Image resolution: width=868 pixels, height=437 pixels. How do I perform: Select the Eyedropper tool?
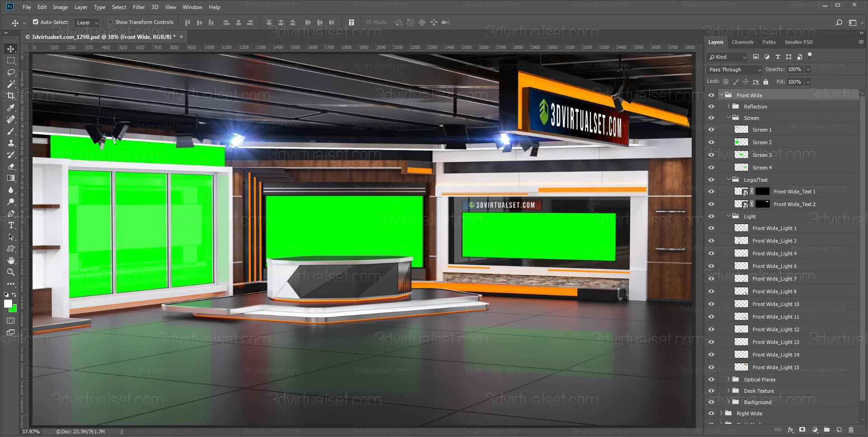click(x=11, y=108)
